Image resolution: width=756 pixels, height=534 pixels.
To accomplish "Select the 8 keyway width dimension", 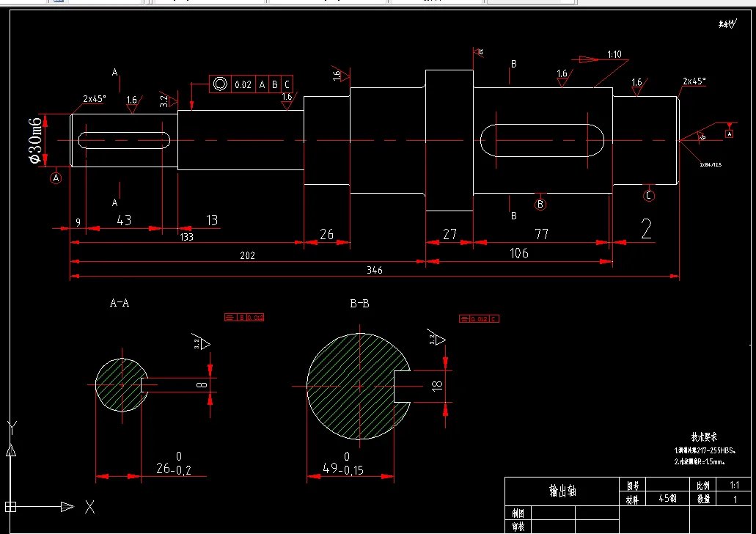I will click(x=202, y=385).
